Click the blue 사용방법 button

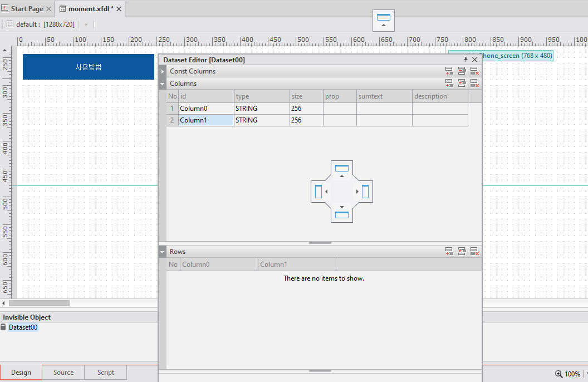point(89,67)
